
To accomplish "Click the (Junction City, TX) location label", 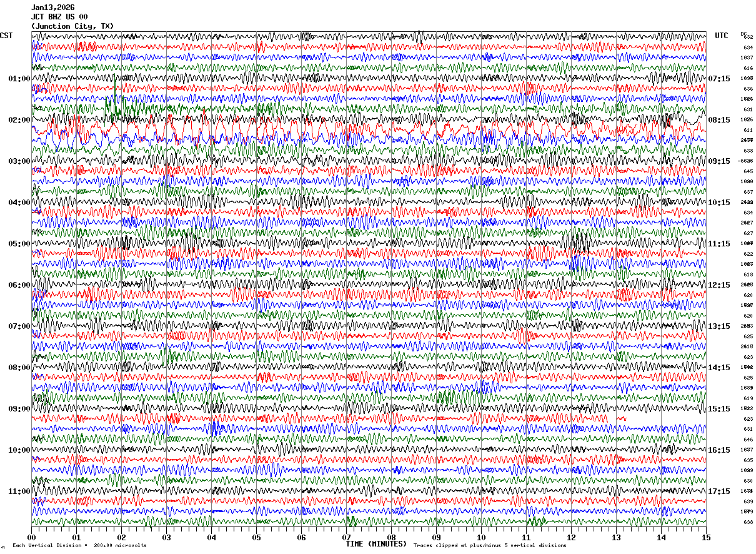I will coord(72,26).
